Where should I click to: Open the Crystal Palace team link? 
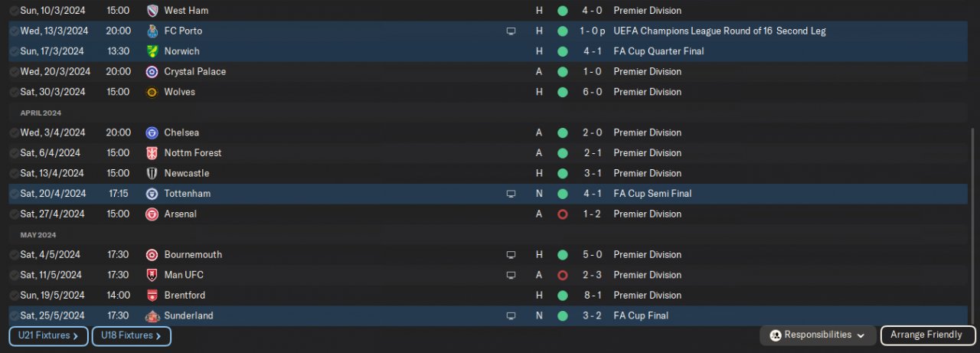point(195,72)
